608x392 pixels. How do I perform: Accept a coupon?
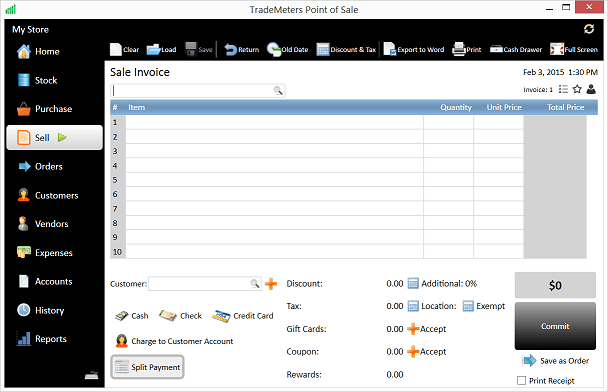(427, 352)
